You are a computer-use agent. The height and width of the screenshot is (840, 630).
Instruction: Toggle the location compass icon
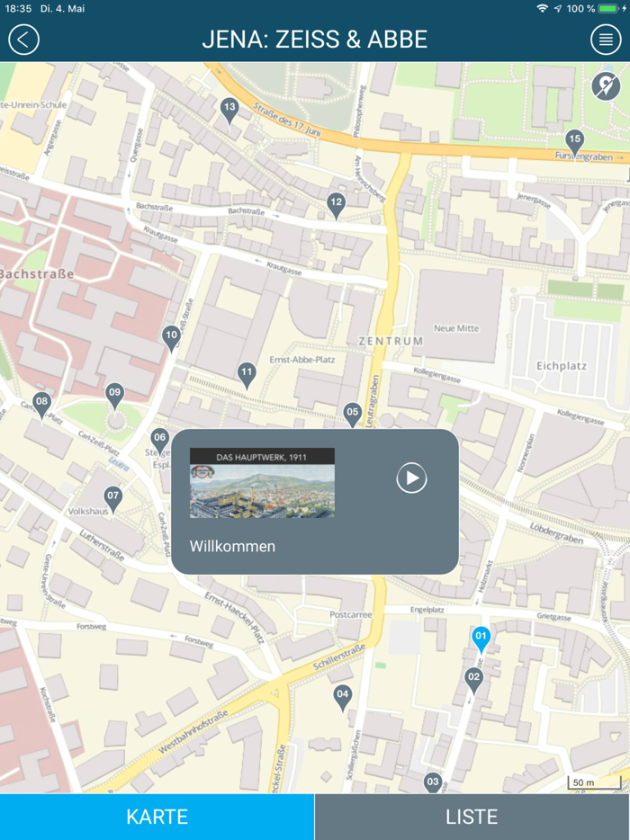pyautogui.click(x=606, y=86)
